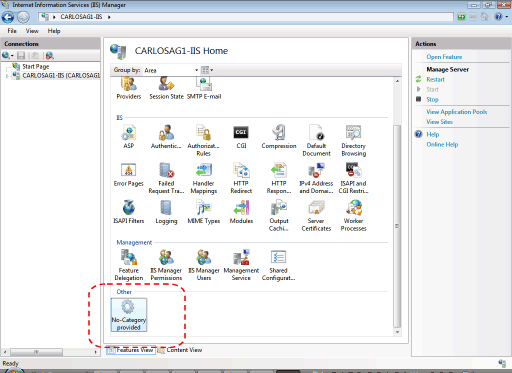This screenshot has width=512, height=373.
Task: Click the Open Feature action link
Action: pos(444,57)
